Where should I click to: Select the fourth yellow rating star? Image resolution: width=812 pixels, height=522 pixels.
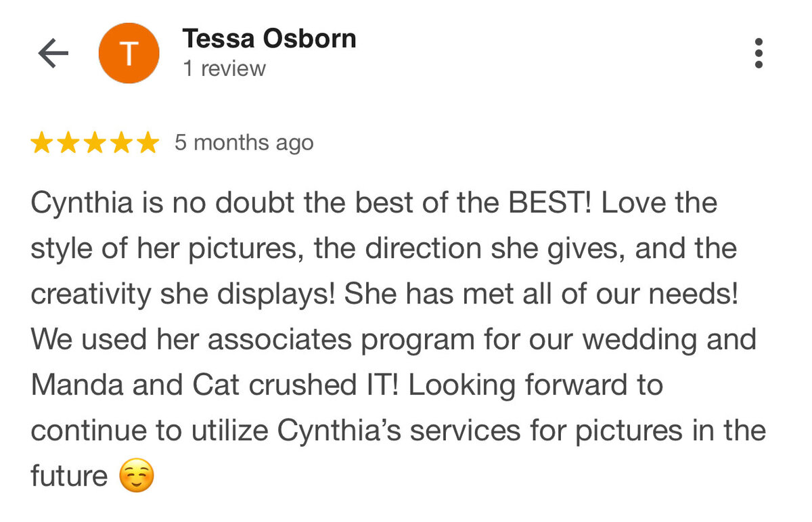tap(120, 144)
